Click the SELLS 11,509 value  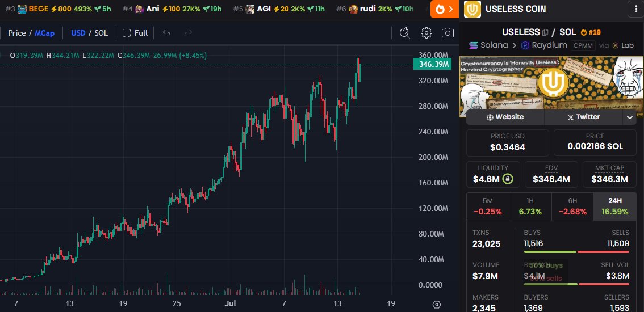(618, 243)
